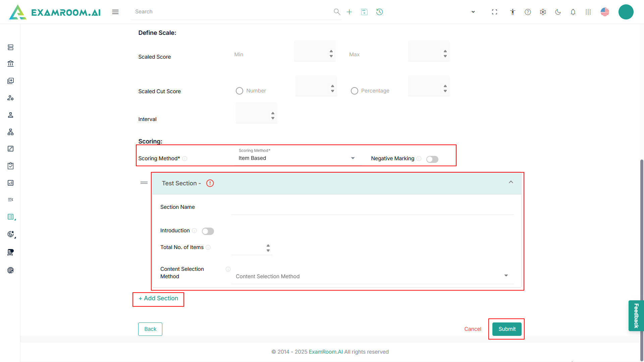The width and height of the screenshot is (644, 362).
Task: Open the notifications bell icon
Action: [573, 12]
